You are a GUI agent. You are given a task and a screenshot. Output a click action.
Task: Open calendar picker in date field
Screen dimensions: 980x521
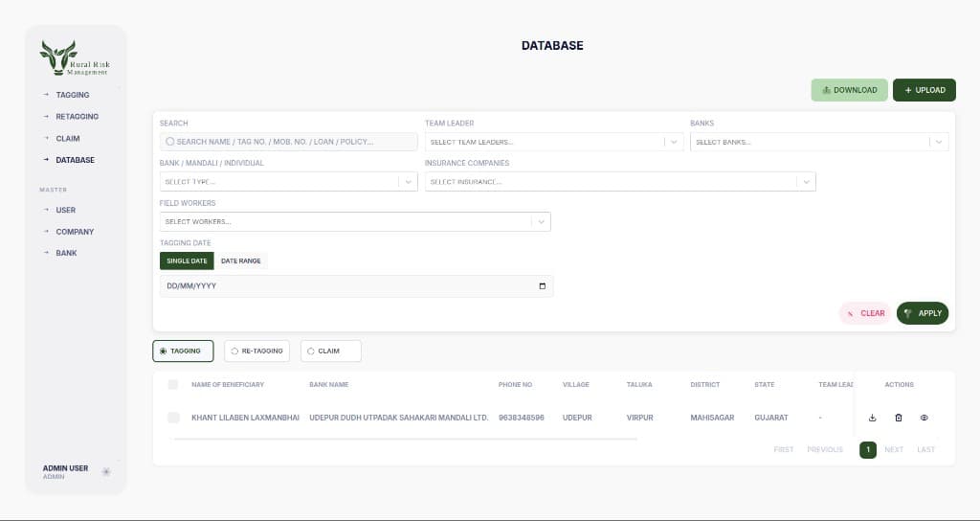pyautogui.click(x=542, y=285)
